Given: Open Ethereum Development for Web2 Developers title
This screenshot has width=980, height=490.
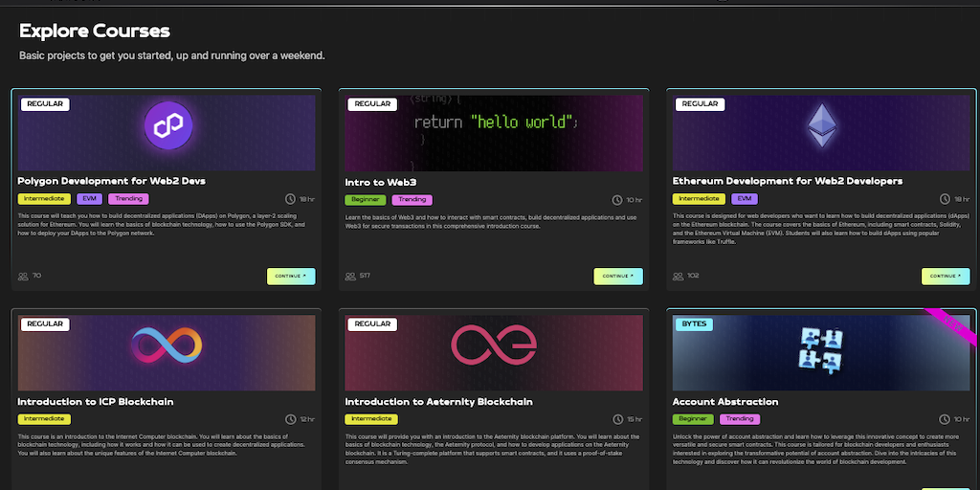Looking at the screenshot, I should tap(788, 181).
